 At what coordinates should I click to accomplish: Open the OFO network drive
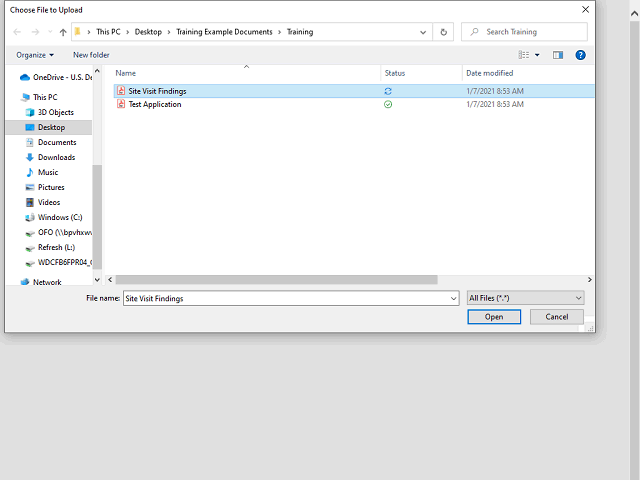click(x=58, y=233)
